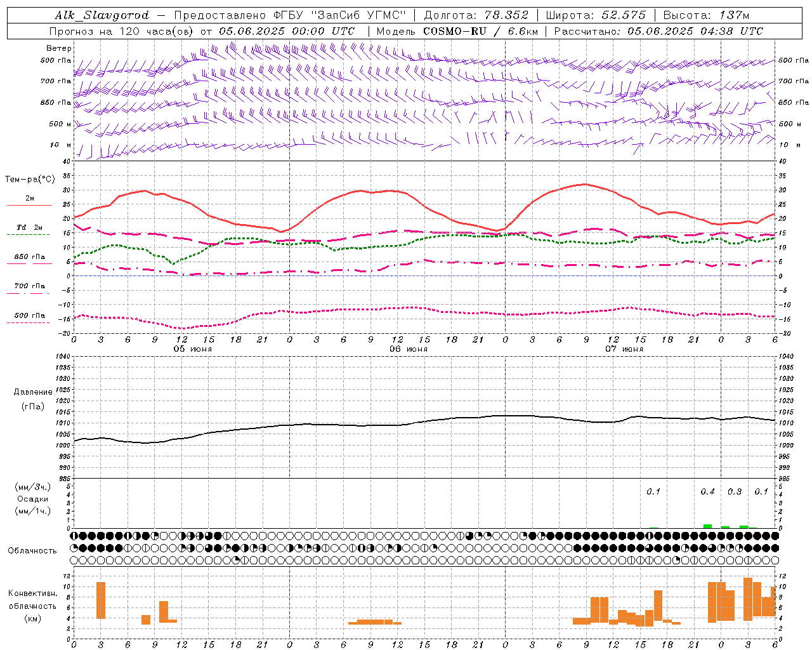Click the 500 м wind level label, left side

pyautogui.click(x=61, y=124)
